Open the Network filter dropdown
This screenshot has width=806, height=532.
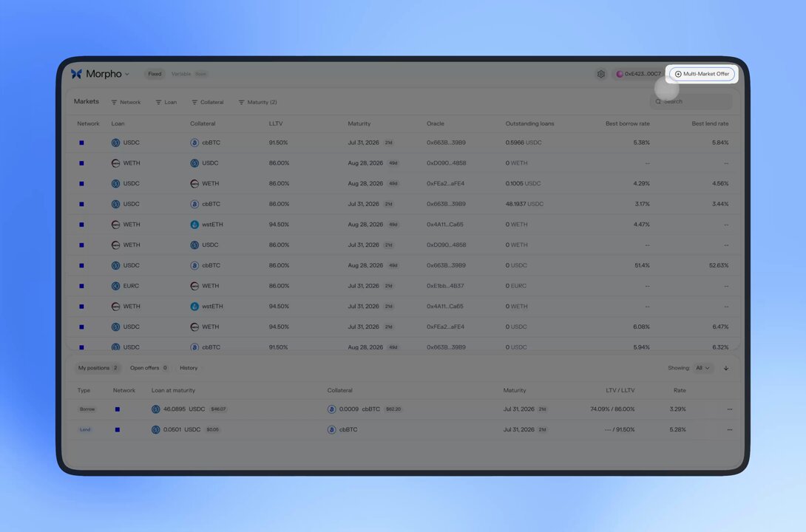pos(126,102)
